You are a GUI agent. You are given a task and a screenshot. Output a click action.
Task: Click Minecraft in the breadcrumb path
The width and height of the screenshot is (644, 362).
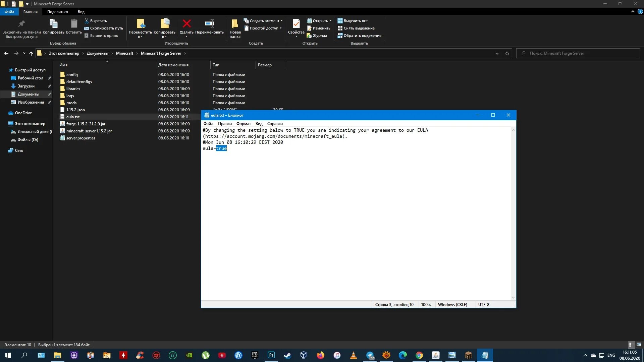124,53
